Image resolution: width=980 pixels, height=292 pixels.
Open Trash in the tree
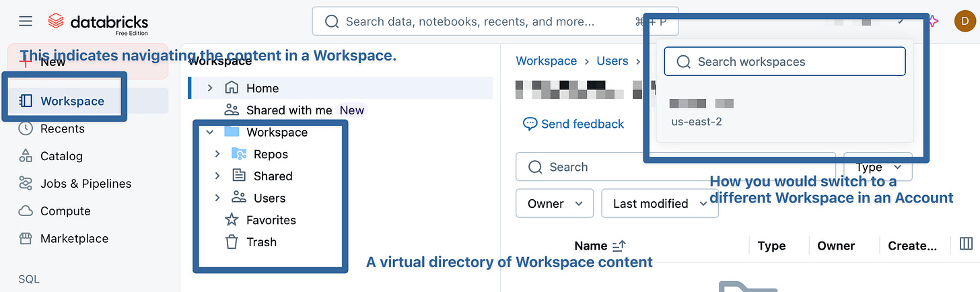pos(261,242)
